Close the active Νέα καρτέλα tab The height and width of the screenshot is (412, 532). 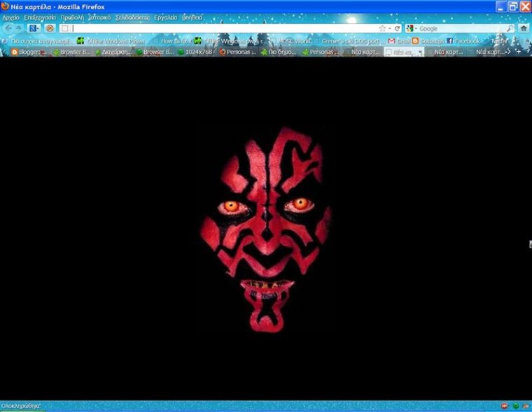[420, 52]
